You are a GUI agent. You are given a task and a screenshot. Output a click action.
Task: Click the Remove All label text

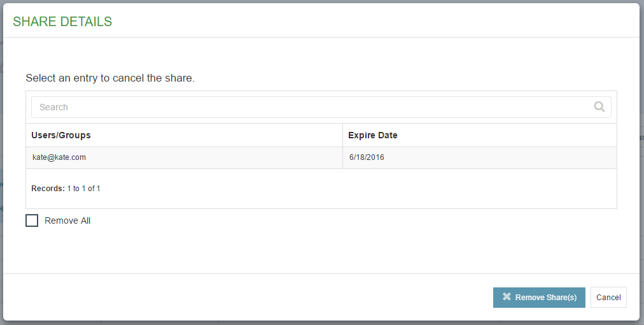click(67, 220)
